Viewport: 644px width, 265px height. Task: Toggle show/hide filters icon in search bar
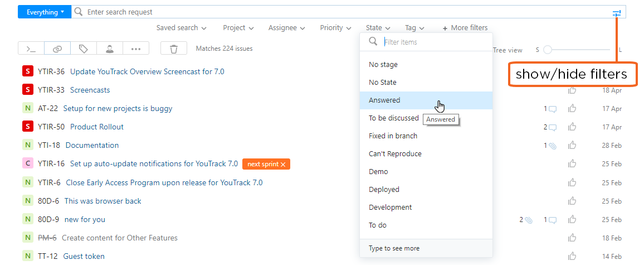[616, 12]
